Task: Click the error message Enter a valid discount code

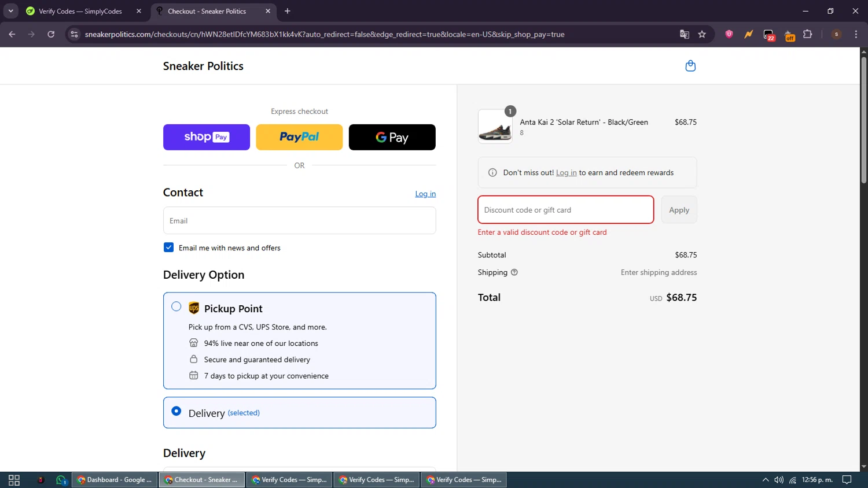Action: point(542,232)
